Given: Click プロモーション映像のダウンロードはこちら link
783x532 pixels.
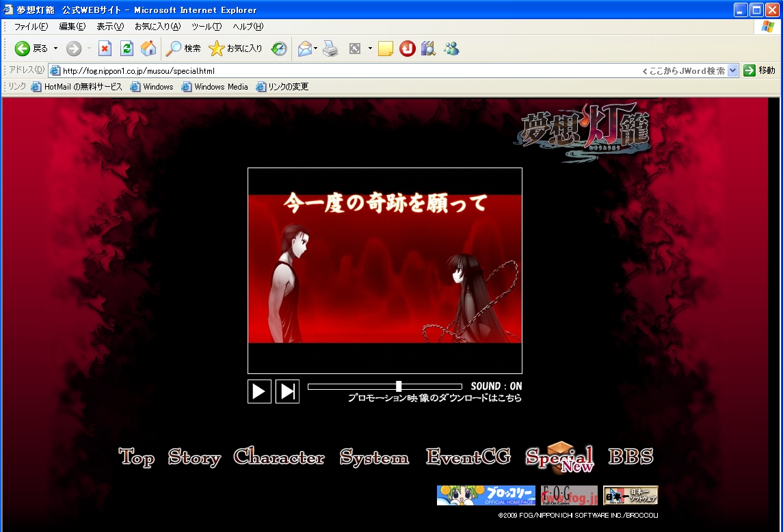Looking at the screenshot, I should point(435,398).
